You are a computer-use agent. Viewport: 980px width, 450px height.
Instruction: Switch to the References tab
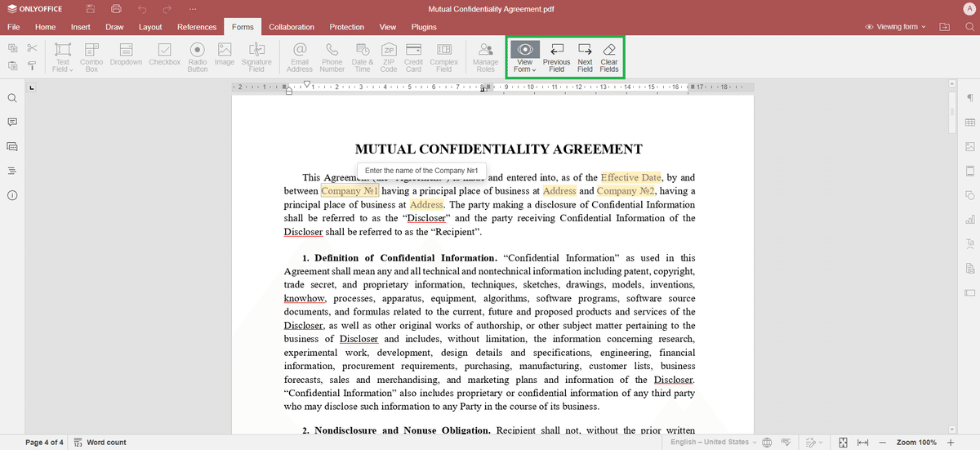[x=197, y=27]
